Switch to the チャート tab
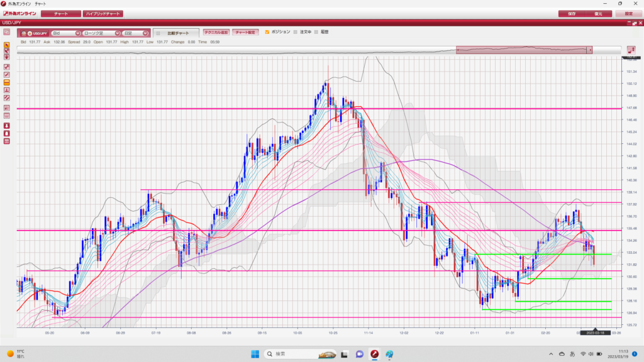 coord(61,14)
